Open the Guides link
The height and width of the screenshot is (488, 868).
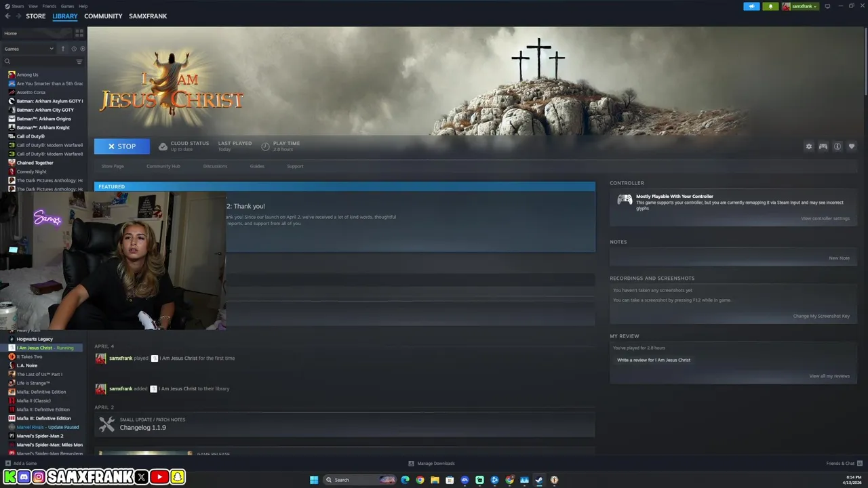point(257,166)
